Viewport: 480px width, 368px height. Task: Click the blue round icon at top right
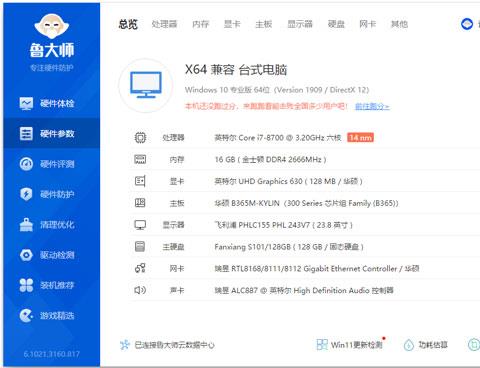coord(467,24)
